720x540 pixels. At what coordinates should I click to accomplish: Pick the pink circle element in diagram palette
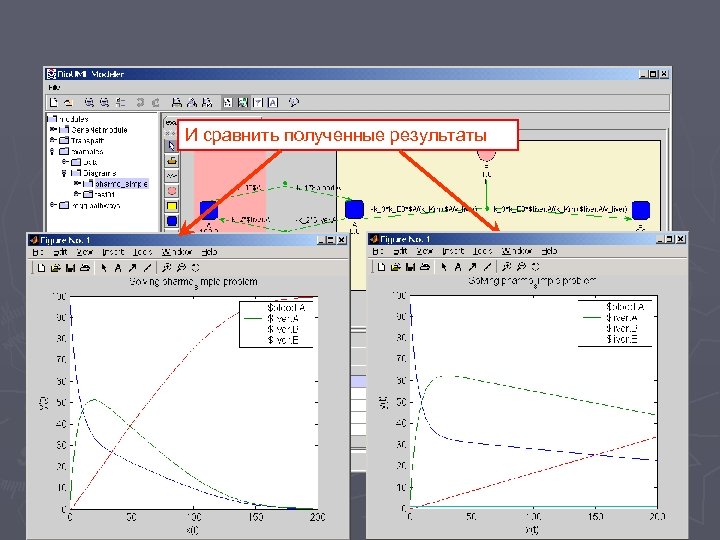[x=171, y=191]
